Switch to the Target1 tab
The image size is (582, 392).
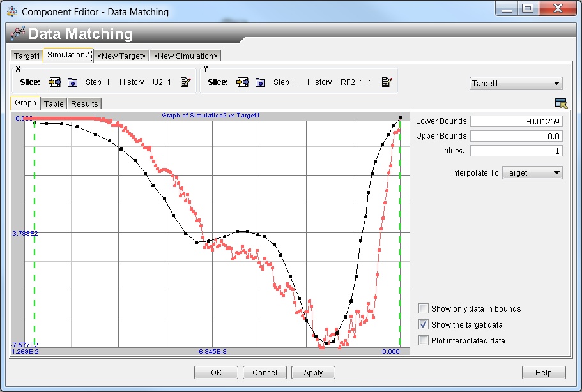coord(26,56)
